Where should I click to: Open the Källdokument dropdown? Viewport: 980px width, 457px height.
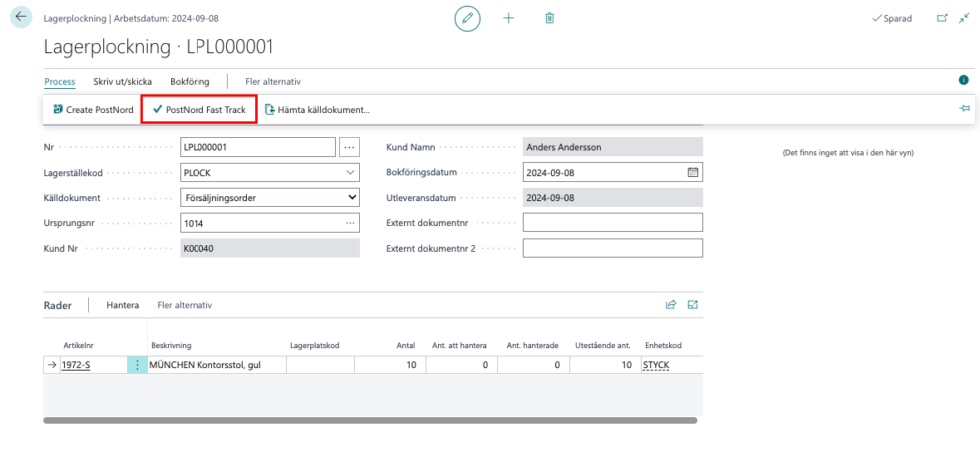[352, 198]
